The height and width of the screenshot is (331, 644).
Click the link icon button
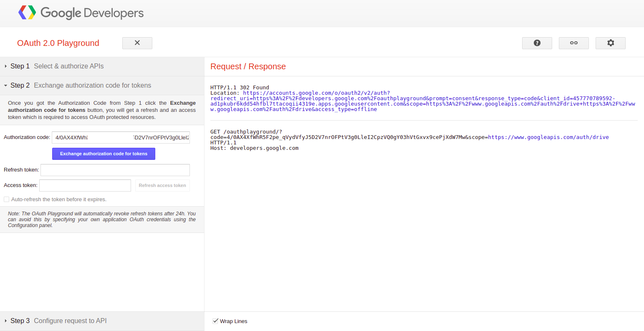(574, 43)
